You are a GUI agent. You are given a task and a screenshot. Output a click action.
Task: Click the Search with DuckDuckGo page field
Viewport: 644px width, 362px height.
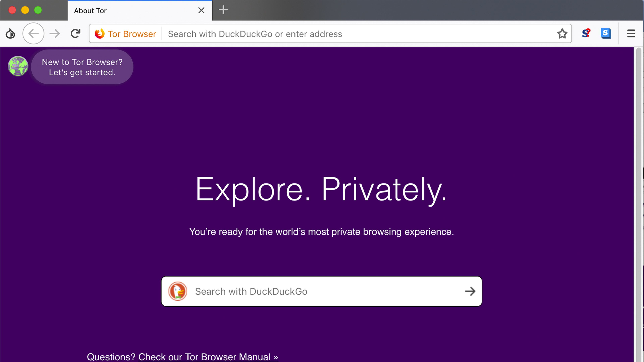(321, 291)
